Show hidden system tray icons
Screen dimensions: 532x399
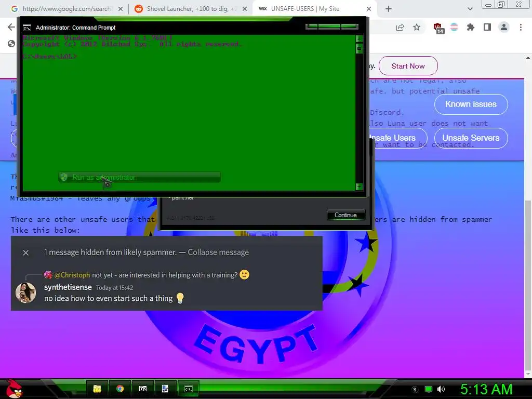[x=415, y=389]
